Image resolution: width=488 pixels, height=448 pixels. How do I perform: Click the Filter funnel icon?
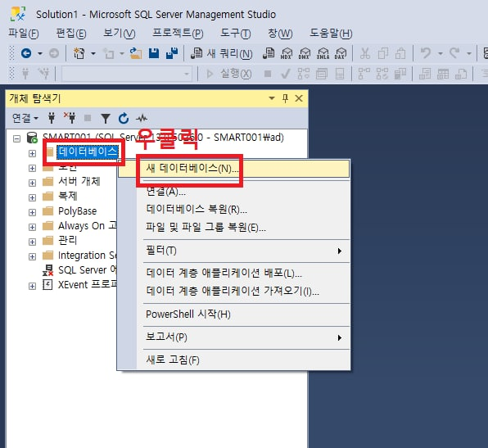coord(106,118)
